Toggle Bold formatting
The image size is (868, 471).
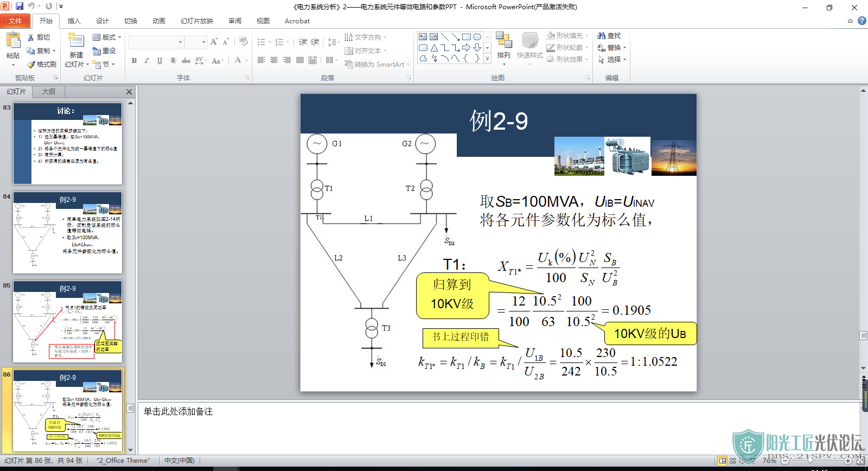134,60
